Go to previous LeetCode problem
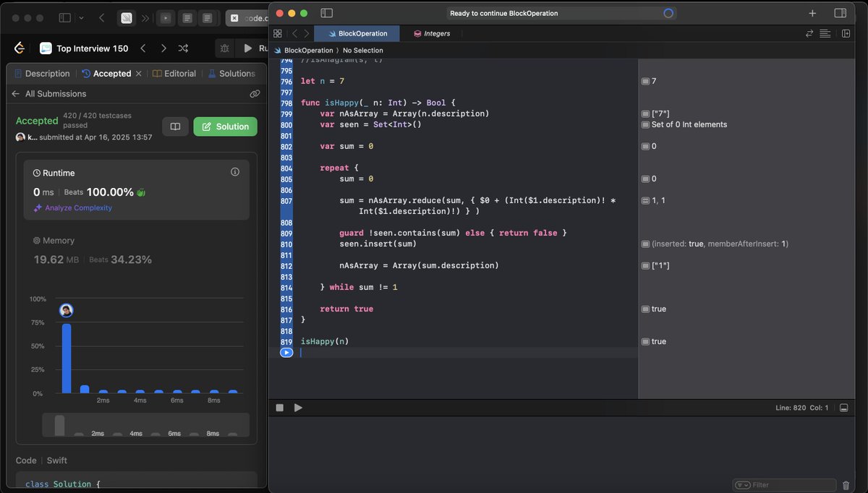This screenshot has width=868, height=493. click(143, 48)
